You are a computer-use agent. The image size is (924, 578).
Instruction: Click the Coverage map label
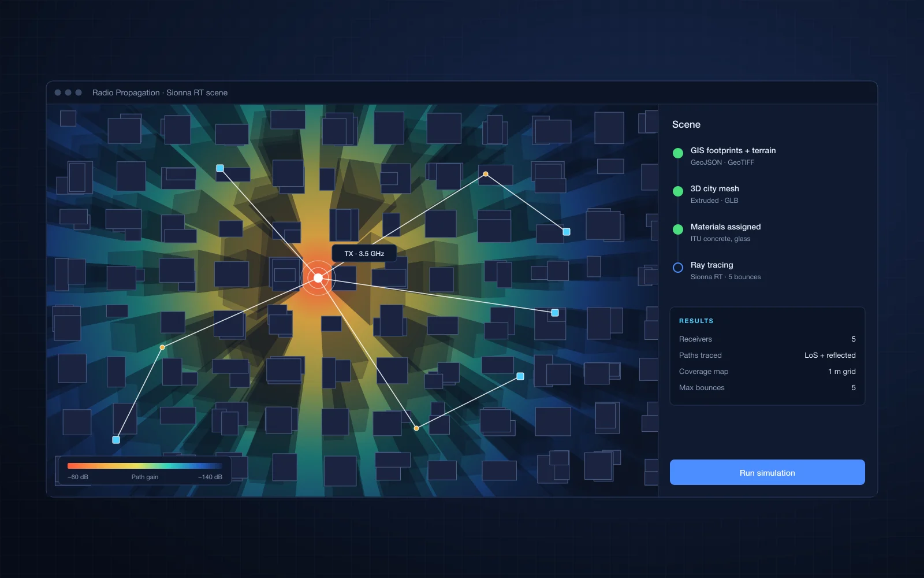pyautogui.click(x=703, y=372)
